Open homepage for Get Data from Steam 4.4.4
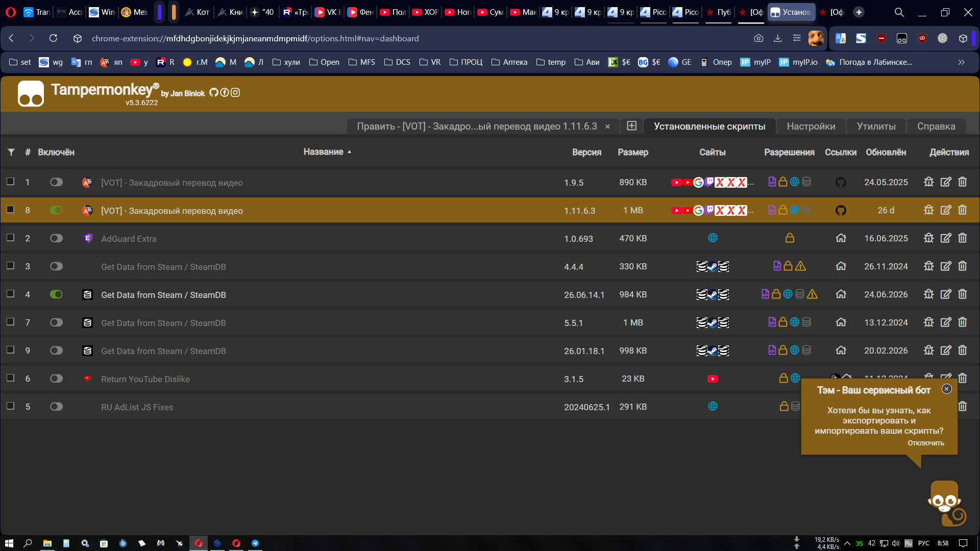 841,266
